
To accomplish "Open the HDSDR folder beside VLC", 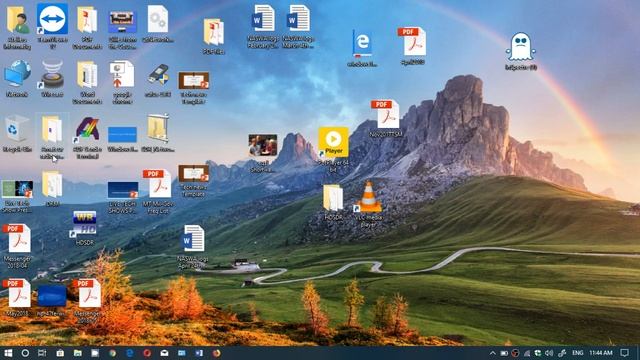I will click(333, 198).
